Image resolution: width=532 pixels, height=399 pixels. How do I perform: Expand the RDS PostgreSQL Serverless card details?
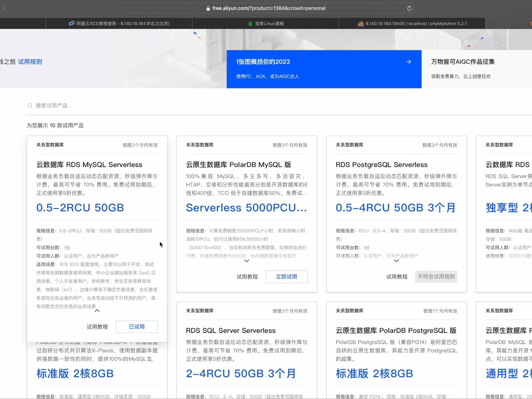tap(396, 261)
